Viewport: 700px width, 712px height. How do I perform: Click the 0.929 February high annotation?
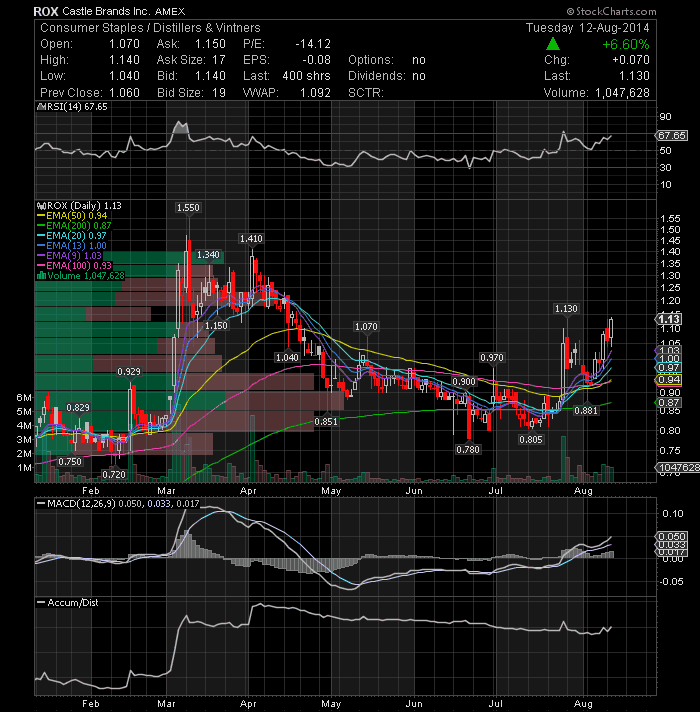[129, 371]
